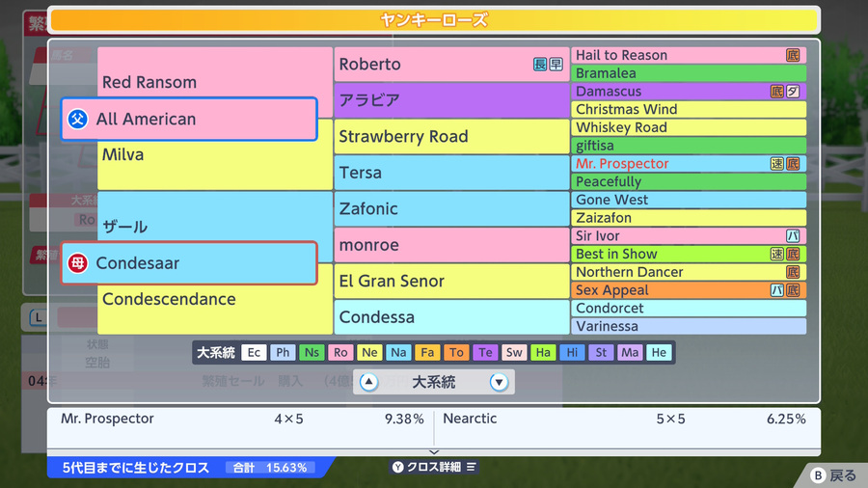Select the Bramalea ancestor row
868x488 pixels.
pos(689,73)
